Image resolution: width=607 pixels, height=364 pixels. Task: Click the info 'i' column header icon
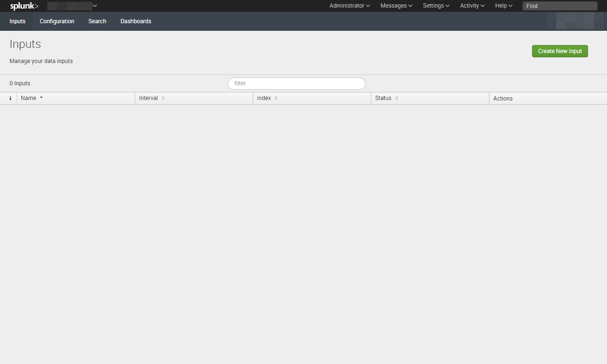(x=10, y=99)
